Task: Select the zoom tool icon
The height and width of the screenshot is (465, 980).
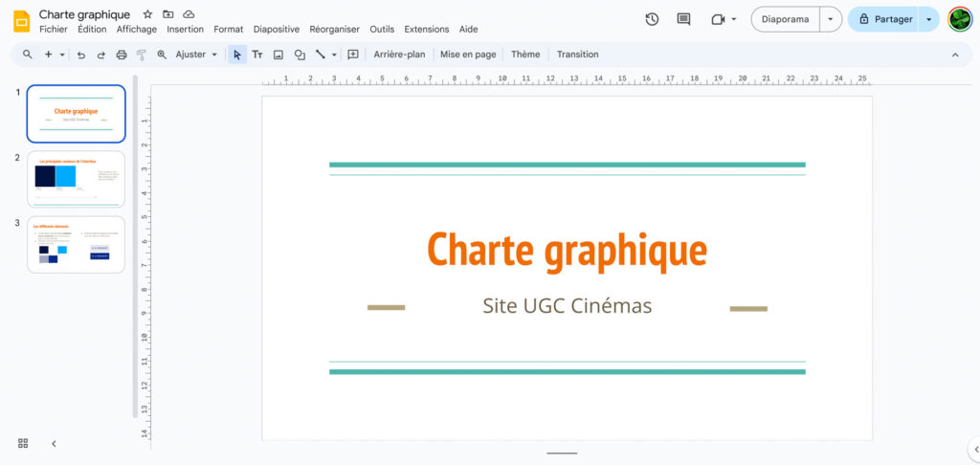Action: click(162, 55)
